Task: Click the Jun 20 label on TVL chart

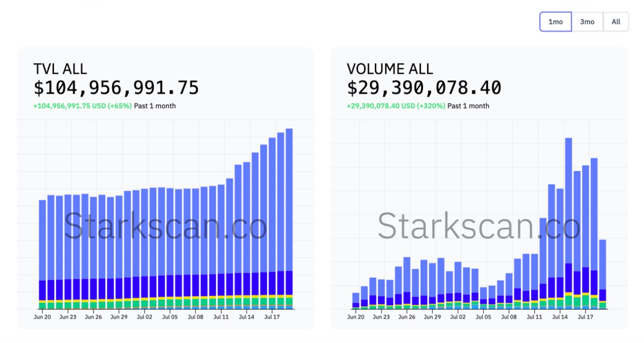Action: pos(42,317)
